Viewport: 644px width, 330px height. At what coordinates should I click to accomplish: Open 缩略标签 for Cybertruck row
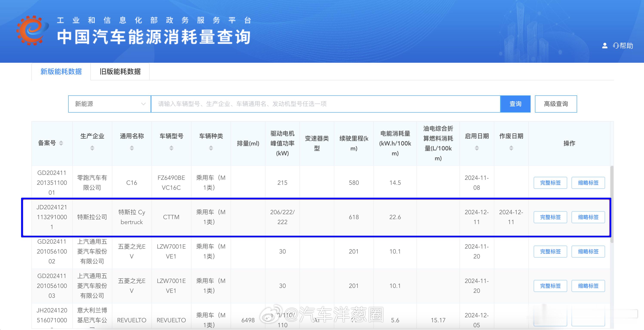pos(588,217)
